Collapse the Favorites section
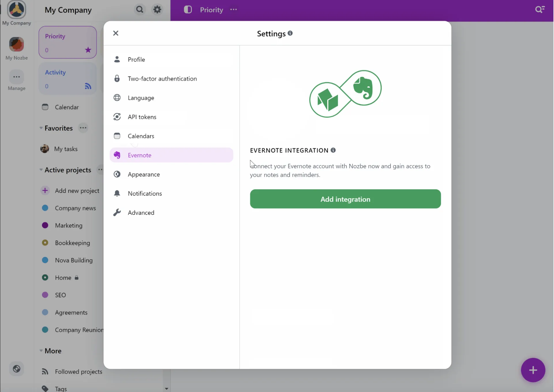This screenshot has width=554, height=392. pyautogui.click(x=41, y=128)
